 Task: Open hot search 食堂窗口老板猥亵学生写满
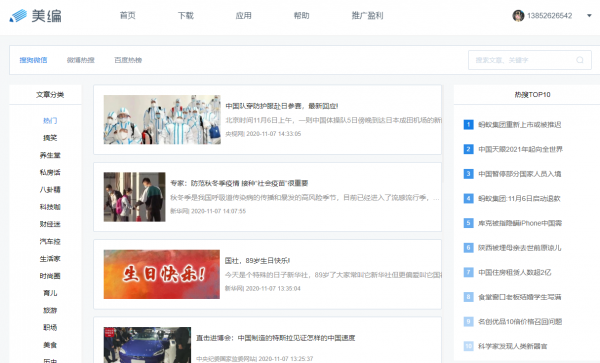point(520,297)
